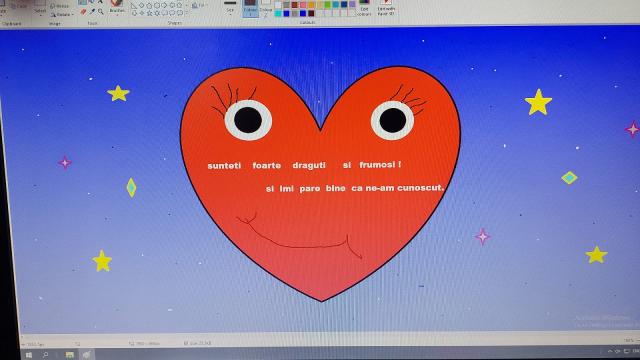Select the Colour 1 box
Image resolution: width=640 pixels, height=360 pixels.
pos(250,8)
